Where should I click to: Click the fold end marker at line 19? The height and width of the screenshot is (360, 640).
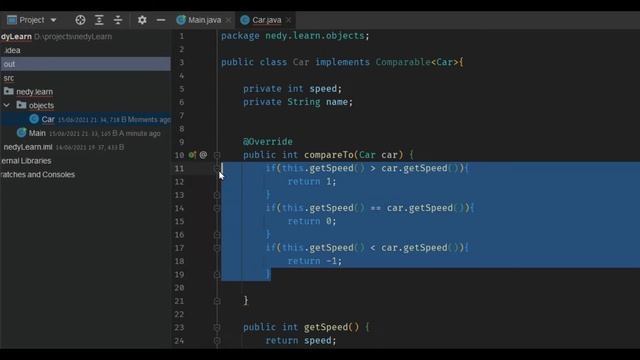[x=217, y=275]
